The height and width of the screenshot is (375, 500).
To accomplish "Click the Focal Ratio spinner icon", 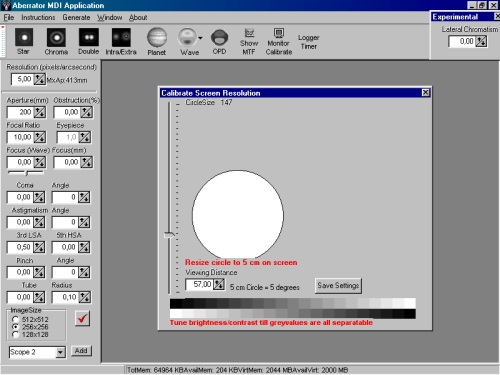I will [x=40, y=137].
